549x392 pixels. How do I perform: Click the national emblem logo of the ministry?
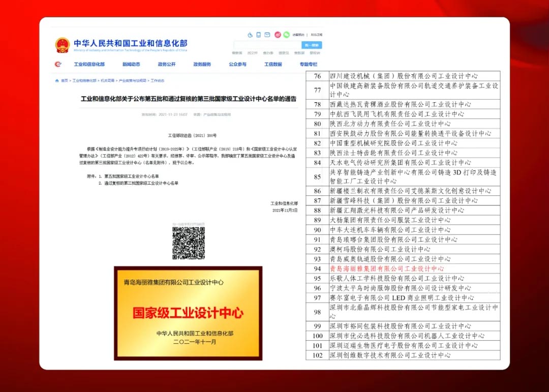[62, 45]
